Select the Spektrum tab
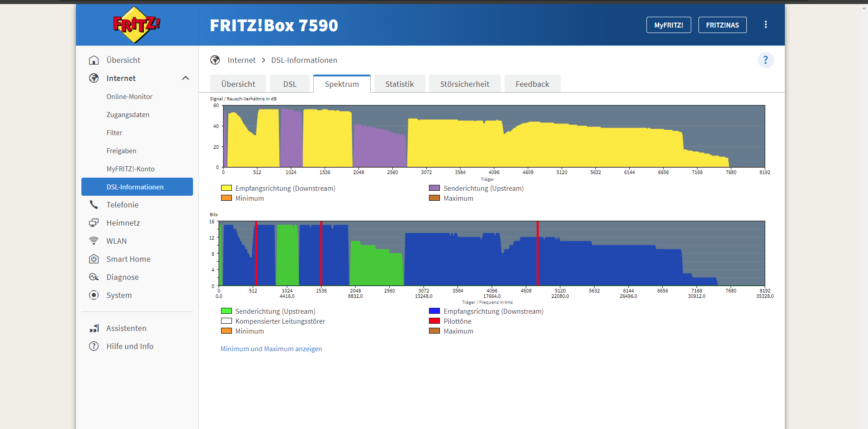The width and height of the screenshot is (868, 429). [x=342, y=84]
